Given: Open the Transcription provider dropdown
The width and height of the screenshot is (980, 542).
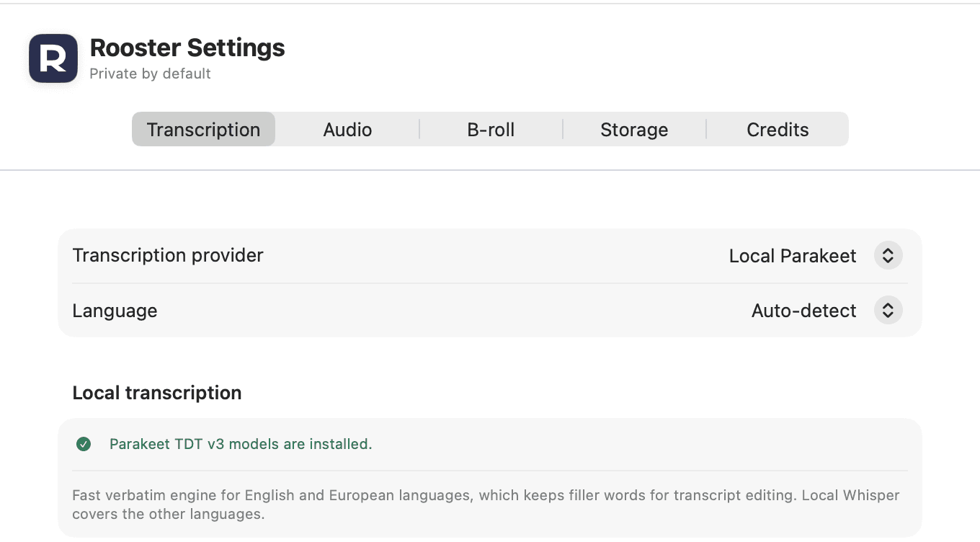Looking at the screenshot, I should 888,255.
